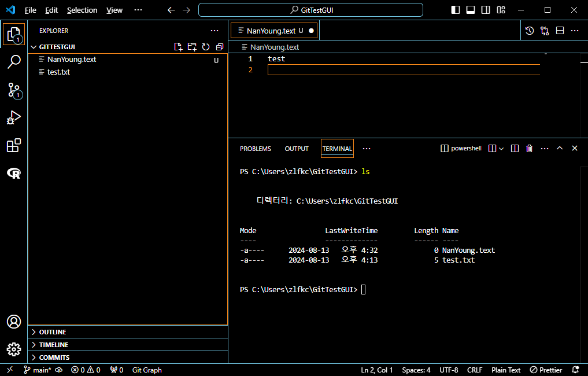Click NanYoung.text in the editor breadcrumb
This screenshot has height=376, width=588.
tap(271, 47)
